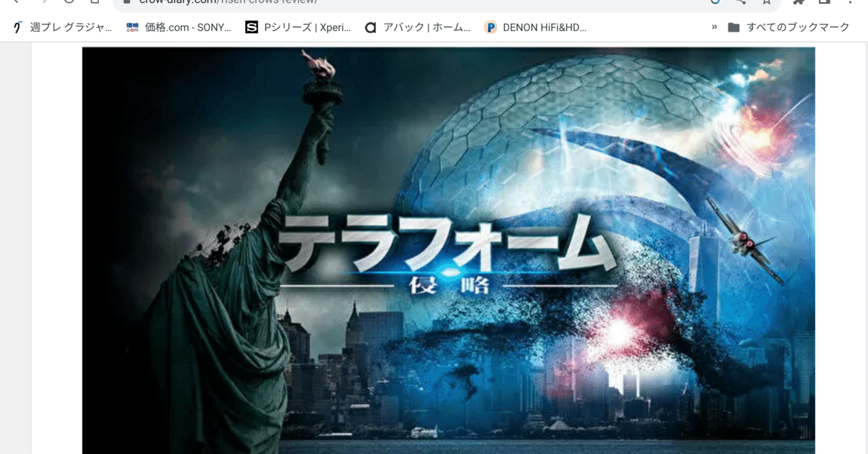Toggle bookmarking with the star icon
Image resolution: width=868 pixels, height=454 pixels.
point(766,3)
